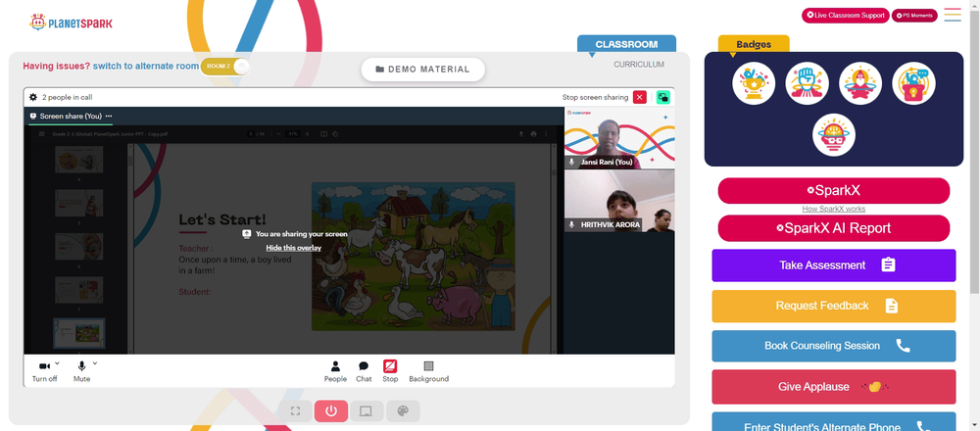Click Hrithvik Arora microphone status icon
This screenshot has height=431, width=980.
[x=571, y=224]
